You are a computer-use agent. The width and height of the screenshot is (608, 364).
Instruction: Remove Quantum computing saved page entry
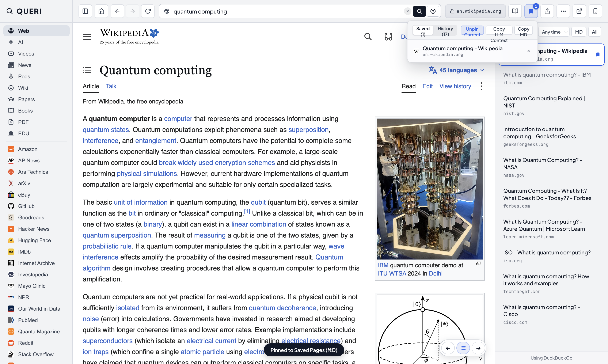tap(529, 51)
